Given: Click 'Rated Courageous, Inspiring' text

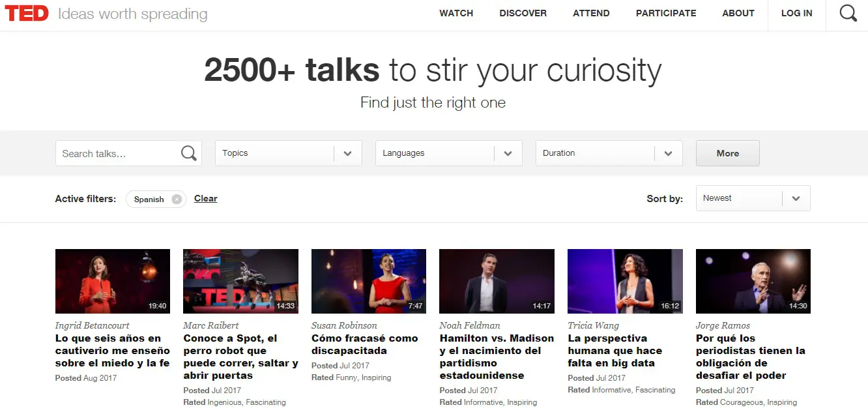Looking at the screenshot, I should 746,403.
